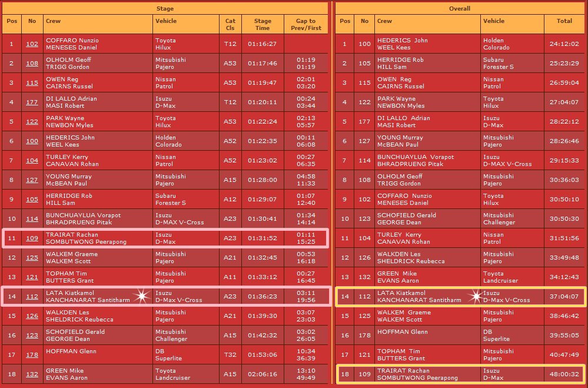The image size is (588, 388).
Task: Open car number 126 link in Stage table
Action: click(32, 316)
